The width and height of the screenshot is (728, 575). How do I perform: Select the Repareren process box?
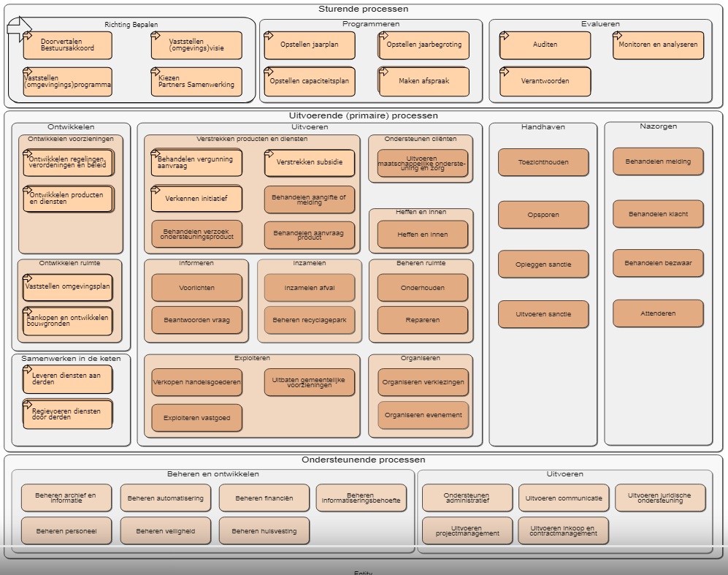click(423, 320)
